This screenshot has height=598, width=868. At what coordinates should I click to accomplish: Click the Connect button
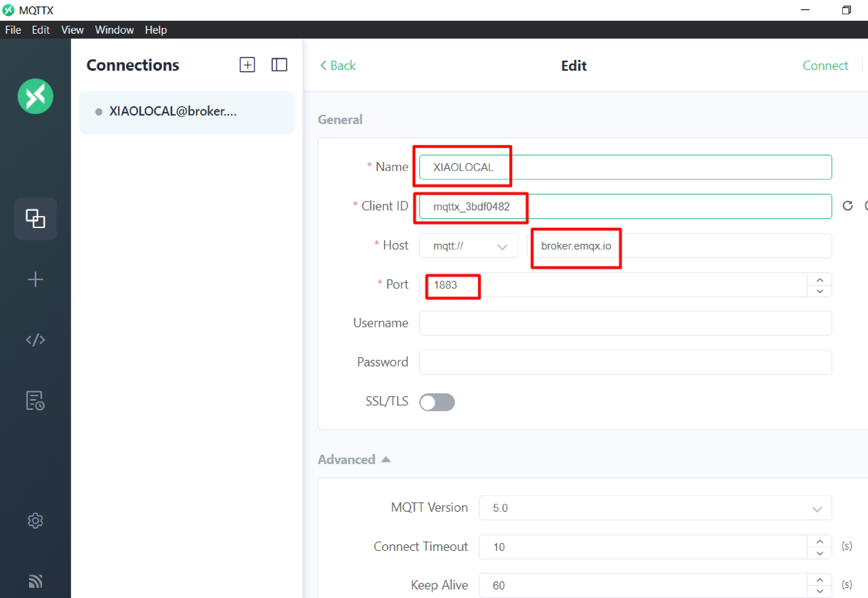coord(825,66)
